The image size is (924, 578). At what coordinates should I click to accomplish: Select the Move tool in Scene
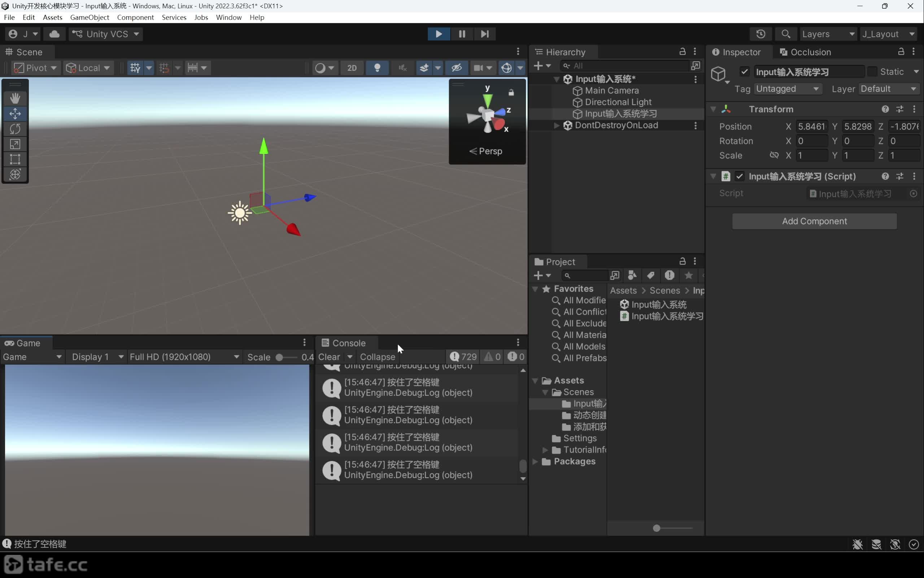(15, 113)
